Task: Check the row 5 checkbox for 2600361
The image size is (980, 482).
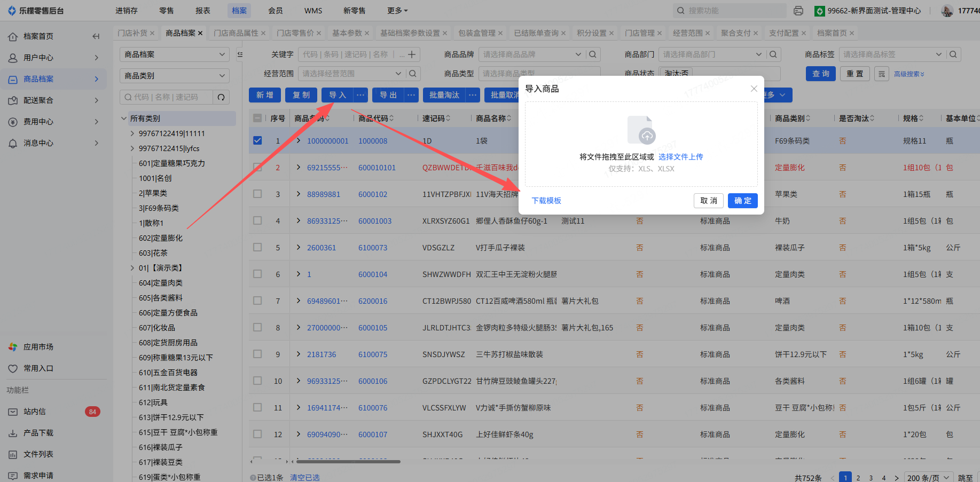Action: click(257, 247)
